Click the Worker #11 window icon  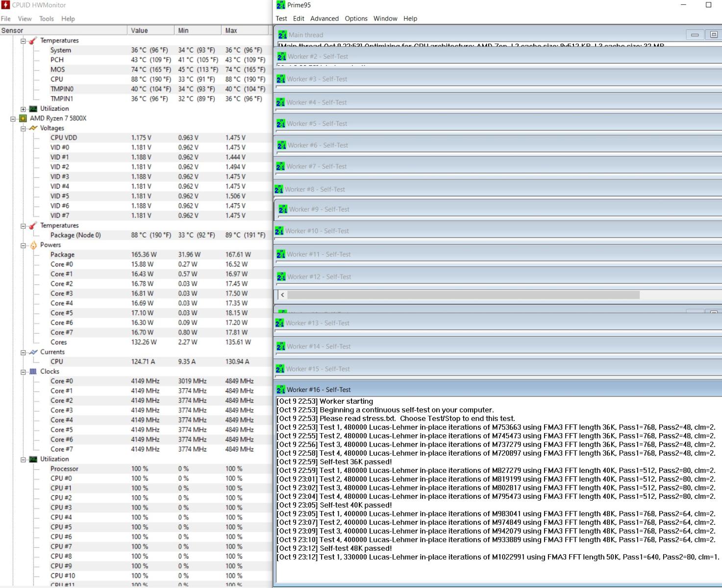tap(281, 254)
